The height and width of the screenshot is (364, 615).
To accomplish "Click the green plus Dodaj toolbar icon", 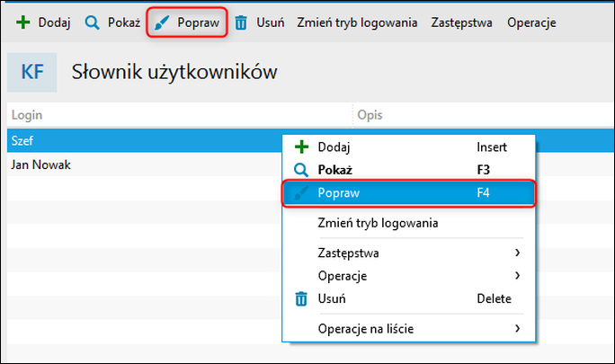I will click(22, 22).
